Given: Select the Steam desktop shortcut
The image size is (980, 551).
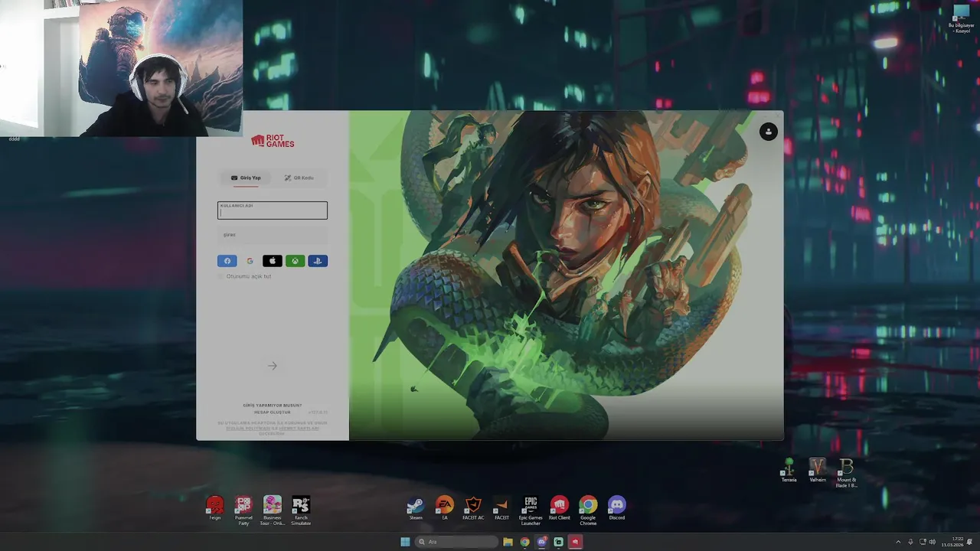Looking at the screenshot, I should coord(416,509).
